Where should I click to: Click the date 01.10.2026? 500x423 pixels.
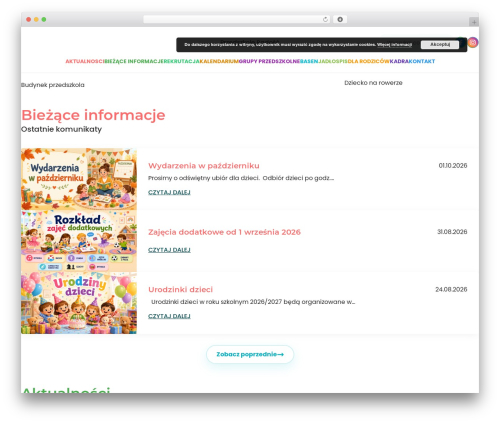click(x=453, y=166)
